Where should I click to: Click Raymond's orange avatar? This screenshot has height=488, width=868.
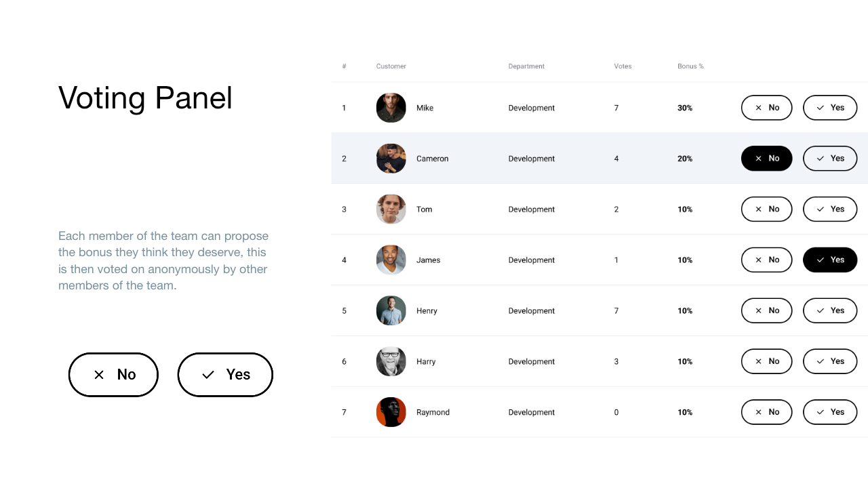point(391,412)
